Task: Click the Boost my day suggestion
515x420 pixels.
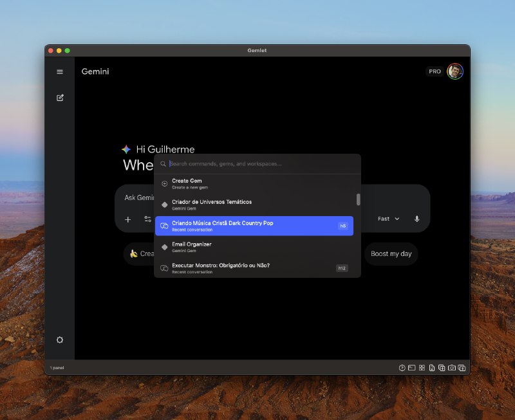Action: click(391, 253)
